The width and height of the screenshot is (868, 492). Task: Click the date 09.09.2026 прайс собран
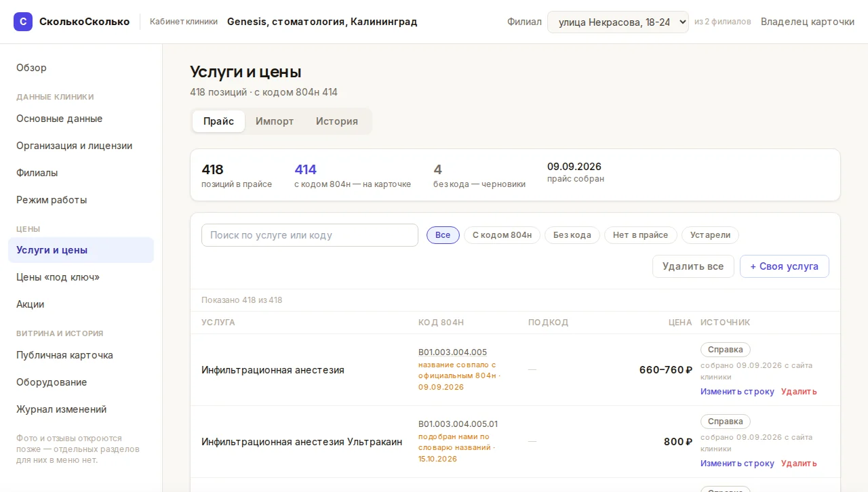coord(576,172)
